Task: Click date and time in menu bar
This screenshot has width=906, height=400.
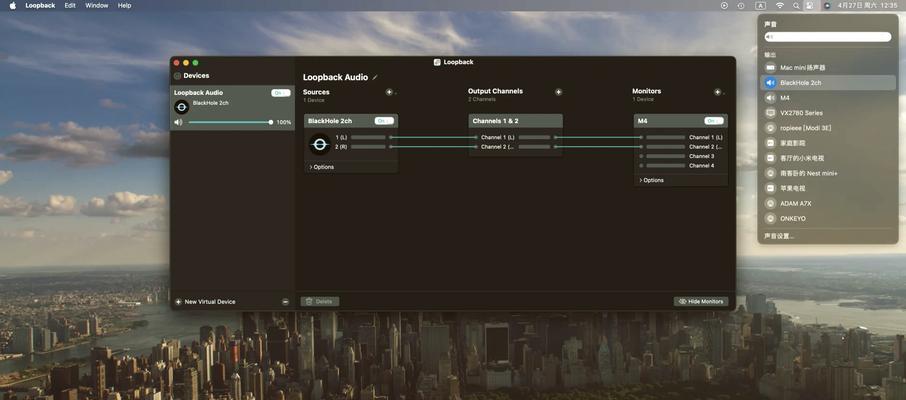Action: tap(867, 5)
